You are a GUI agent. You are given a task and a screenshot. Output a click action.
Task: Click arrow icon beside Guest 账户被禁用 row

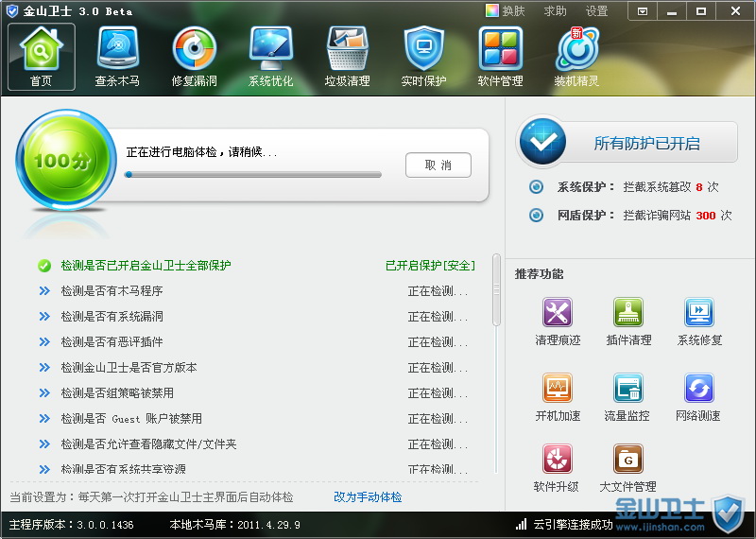click(x=44, y=419)
